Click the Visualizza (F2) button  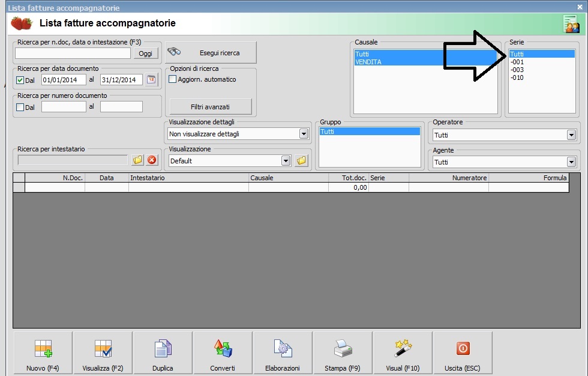[x=103, y=353]
